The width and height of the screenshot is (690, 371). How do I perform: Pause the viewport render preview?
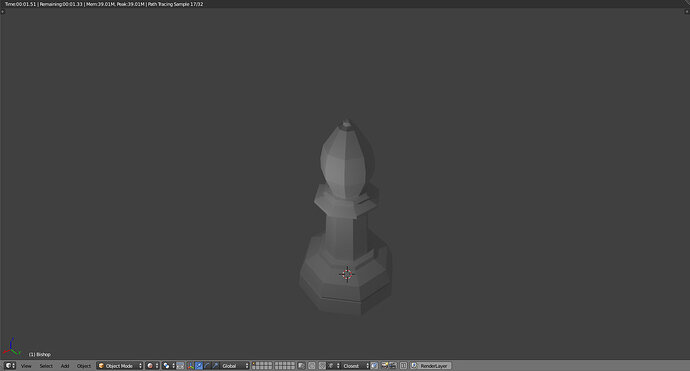403,366
